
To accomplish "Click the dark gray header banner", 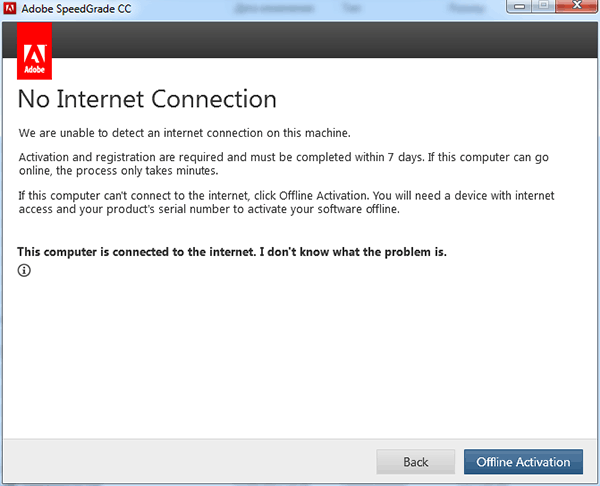I will [x=324, y=40].
